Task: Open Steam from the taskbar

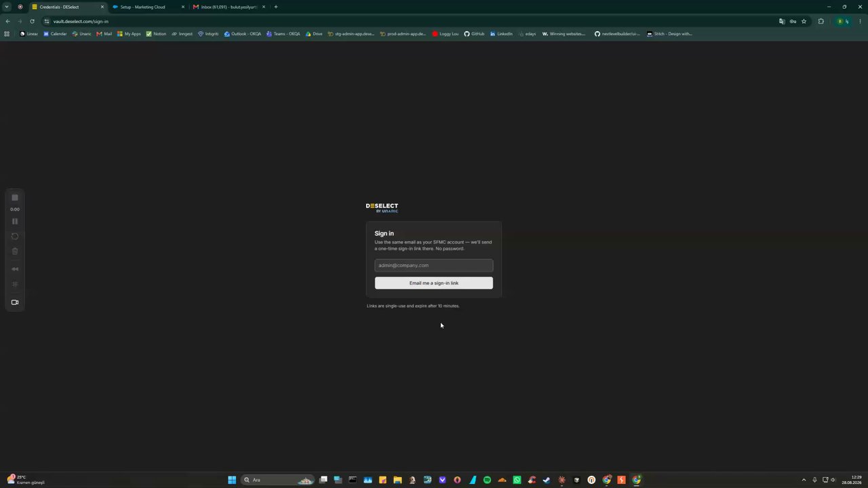Action: tap(547, 480)
